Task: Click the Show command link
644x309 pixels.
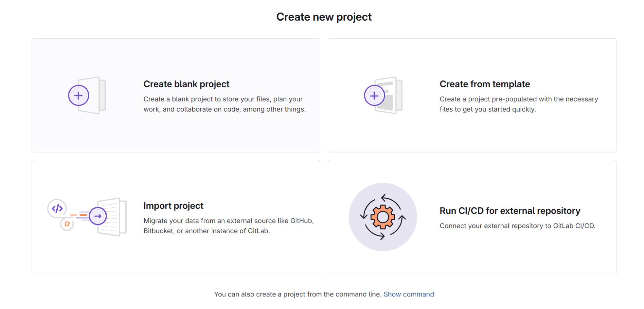Action: tap(409, 294)
